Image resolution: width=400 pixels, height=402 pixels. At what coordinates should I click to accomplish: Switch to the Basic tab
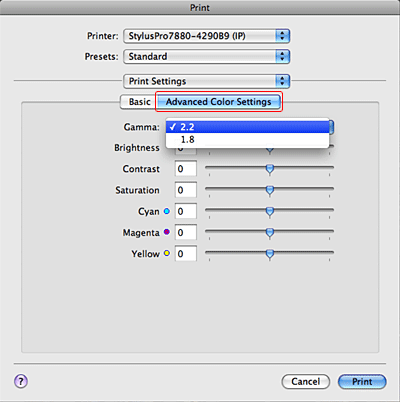[139, 102]
